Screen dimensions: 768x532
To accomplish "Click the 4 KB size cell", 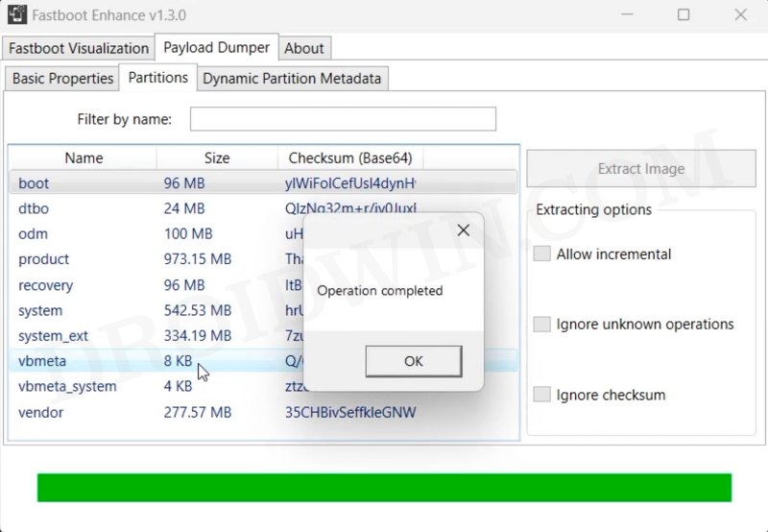I will click(178, 386).
